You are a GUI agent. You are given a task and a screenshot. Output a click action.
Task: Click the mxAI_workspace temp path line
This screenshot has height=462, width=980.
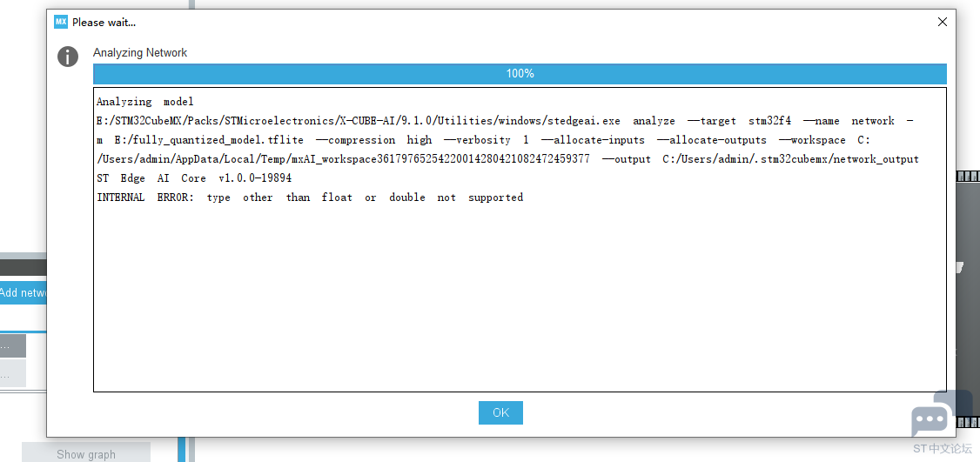507,159
